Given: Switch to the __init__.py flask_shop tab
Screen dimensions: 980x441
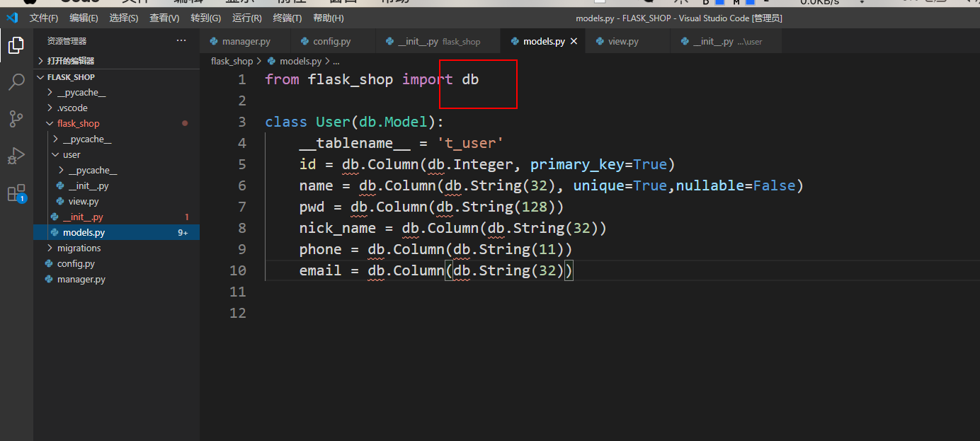Looking at the screenshot, I should pyautogui.click(x=438, y=42).
